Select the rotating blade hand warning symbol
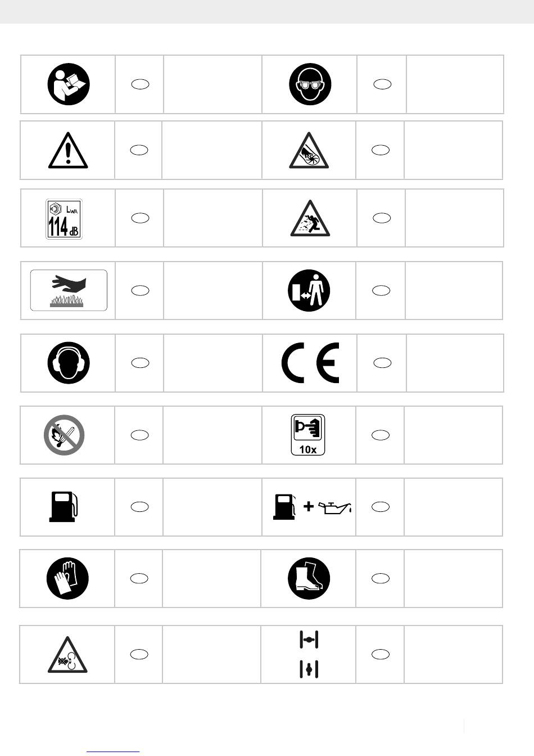 tap(309, 150)
